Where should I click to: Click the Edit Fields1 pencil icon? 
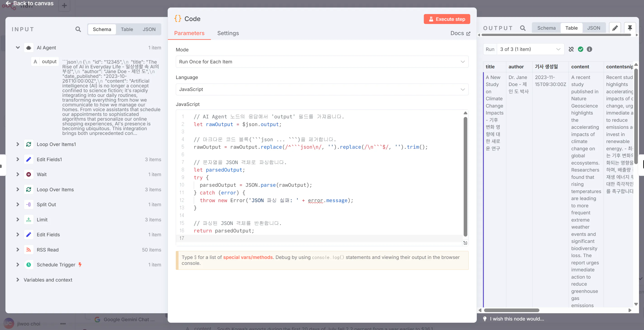pyautogui.click(x=29, y=159)
